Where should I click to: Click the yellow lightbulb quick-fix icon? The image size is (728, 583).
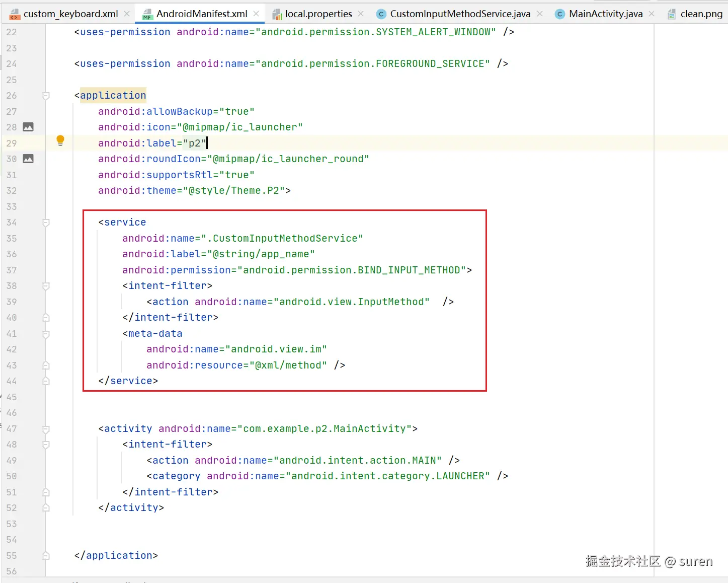[60, 140]
